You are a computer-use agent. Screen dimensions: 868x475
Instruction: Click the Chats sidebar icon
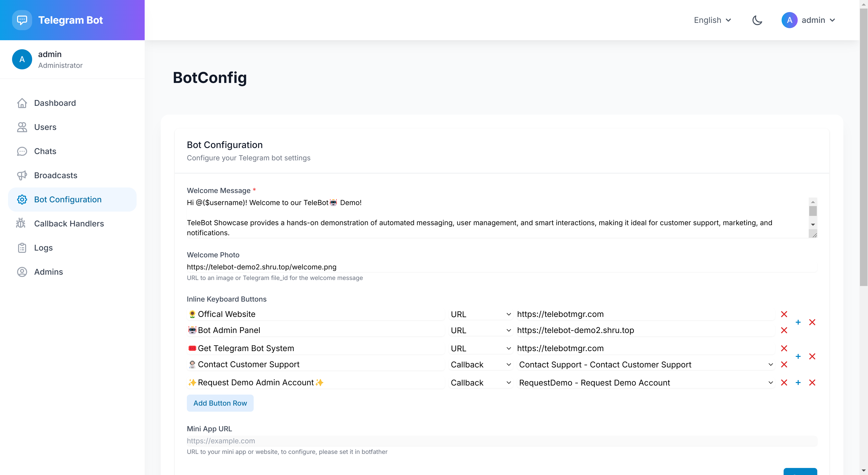point(22,151)
